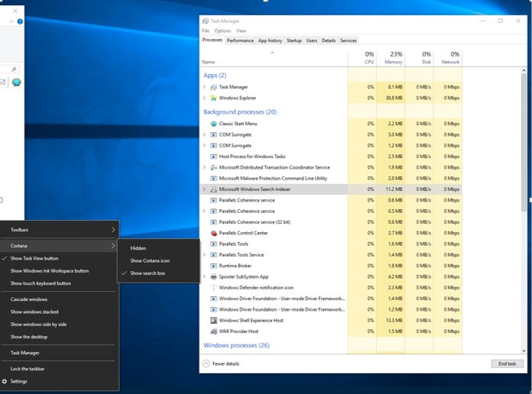Open the Users tab
Image resolution: width=532 pixels, height=394 pixels.
pyautogui.click(x=311, y=40)
